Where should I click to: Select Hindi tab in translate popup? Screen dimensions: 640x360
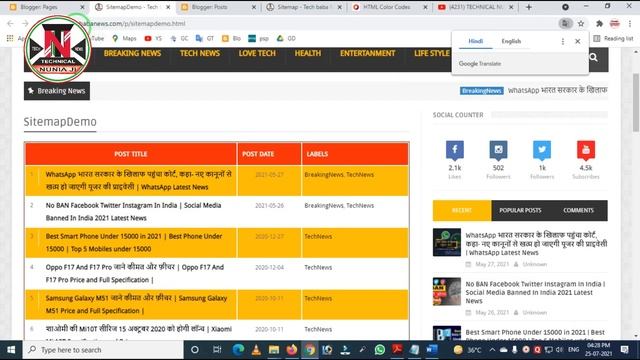(x=476, y=41)
